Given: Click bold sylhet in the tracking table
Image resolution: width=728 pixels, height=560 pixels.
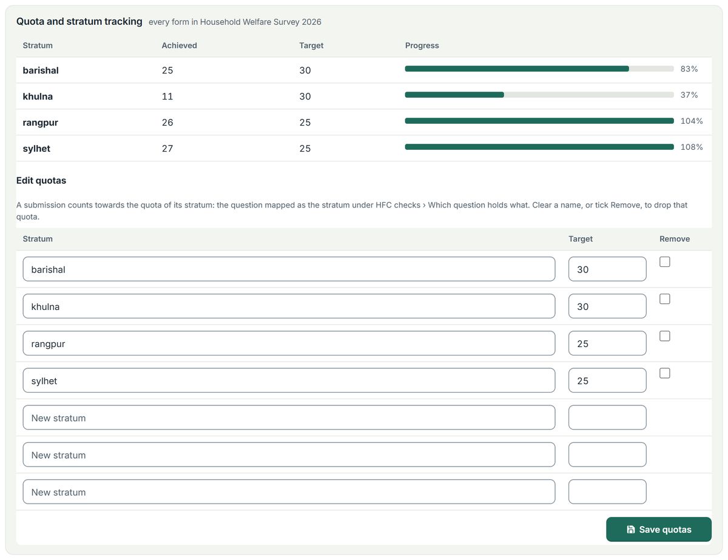Looking at the screenshot, I should 36,149.
